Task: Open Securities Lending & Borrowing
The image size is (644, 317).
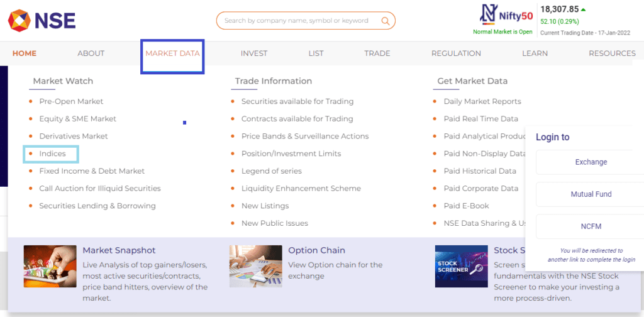Action: (x=97, y=206)
